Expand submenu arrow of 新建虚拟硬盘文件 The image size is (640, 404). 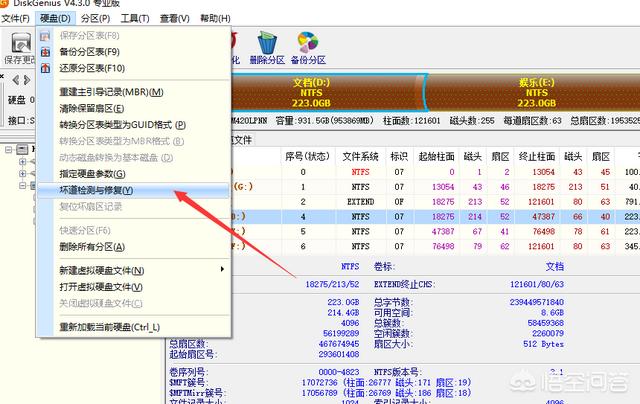coord(222,269)
